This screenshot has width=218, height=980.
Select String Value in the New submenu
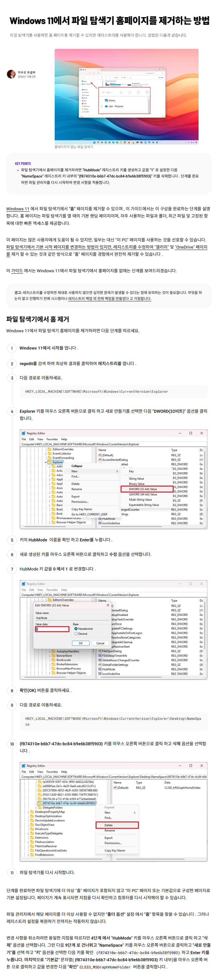[x=136, y=479]
